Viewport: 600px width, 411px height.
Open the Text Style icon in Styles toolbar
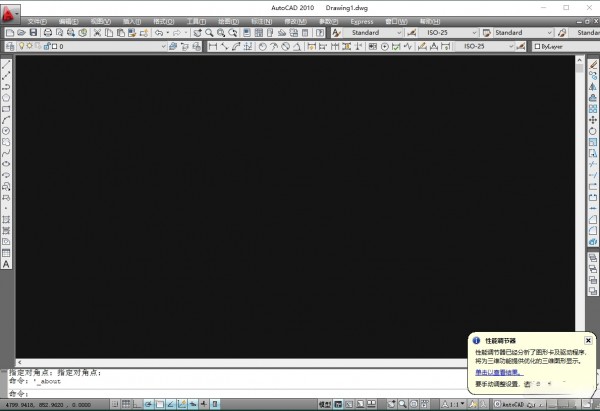pyautogui.click(x=336, y=33)
